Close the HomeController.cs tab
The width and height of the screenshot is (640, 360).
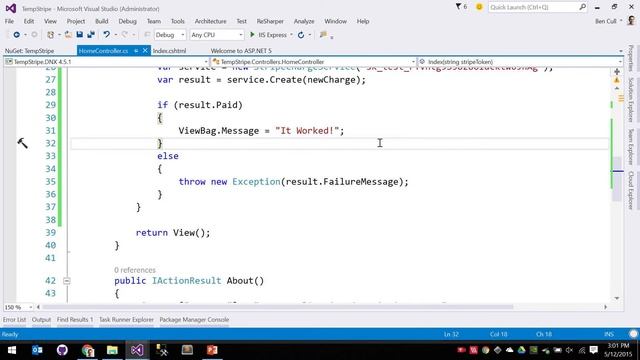point(145,51)
